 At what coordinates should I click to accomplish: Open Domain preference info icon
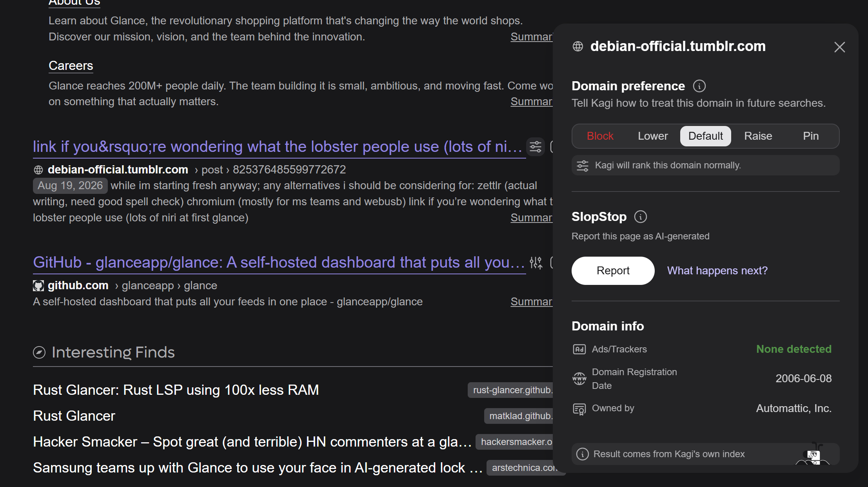point(699,86)
